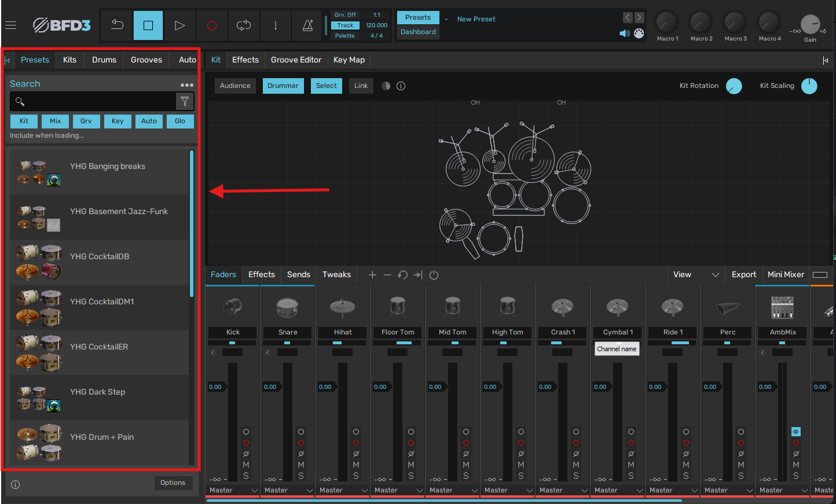The width and height of the screenshot is (836, 504).
Task: Click the search filter funnel icon
Action: (x=185, y=102)
